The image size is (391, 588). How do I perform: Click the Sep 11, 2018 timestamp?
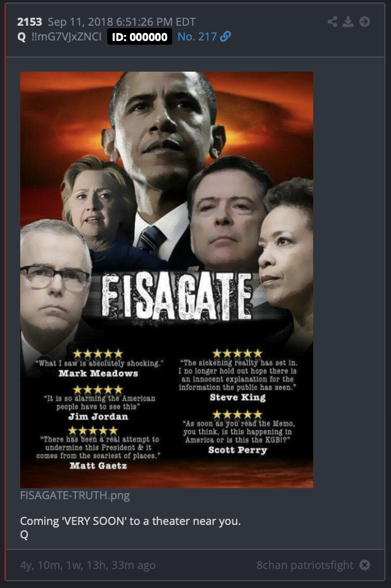[121, 22]
